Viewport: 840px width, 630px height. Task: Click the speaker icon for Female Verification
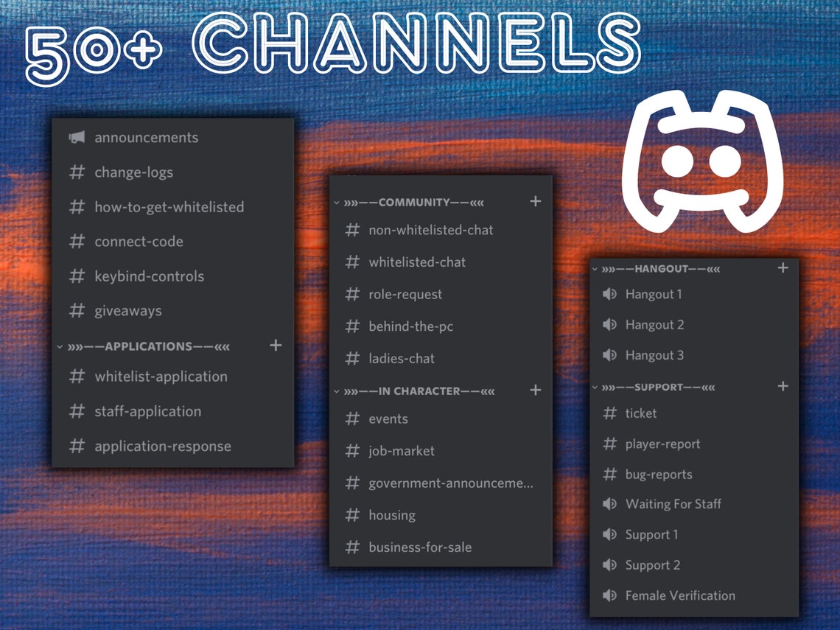[609, 595]
